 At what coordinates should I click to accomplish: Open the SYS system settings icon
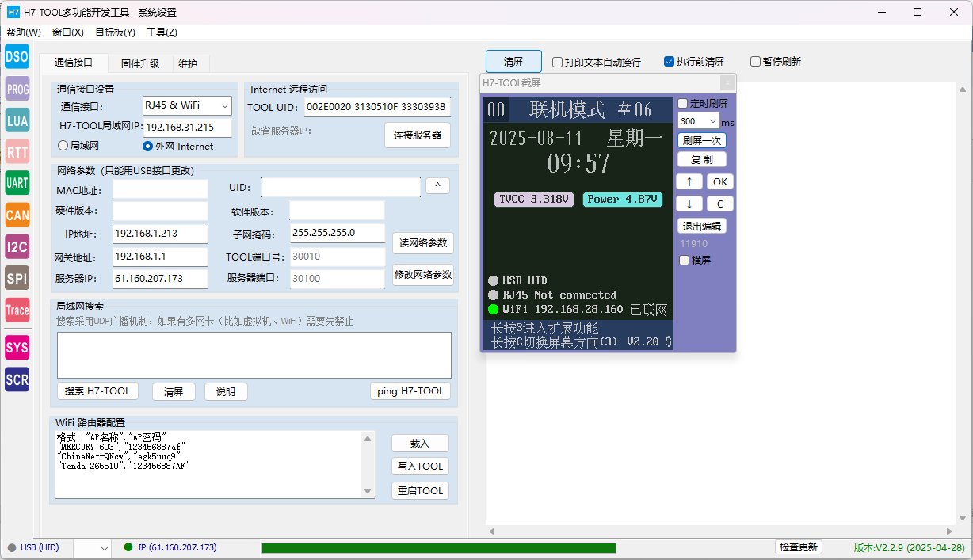click(17, 348)
